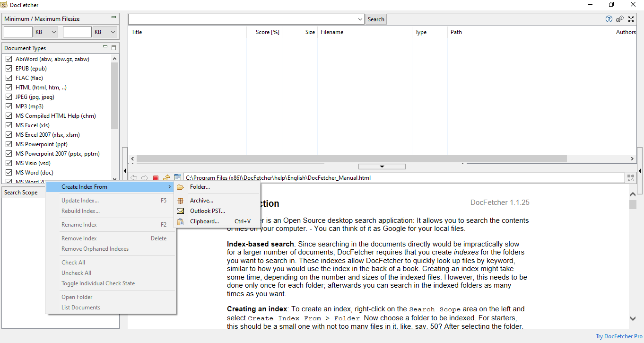Viewport: 644px width, 343px height.
Task: Toggle the HTML document type checkbox
Action: (x=9, y=88)
